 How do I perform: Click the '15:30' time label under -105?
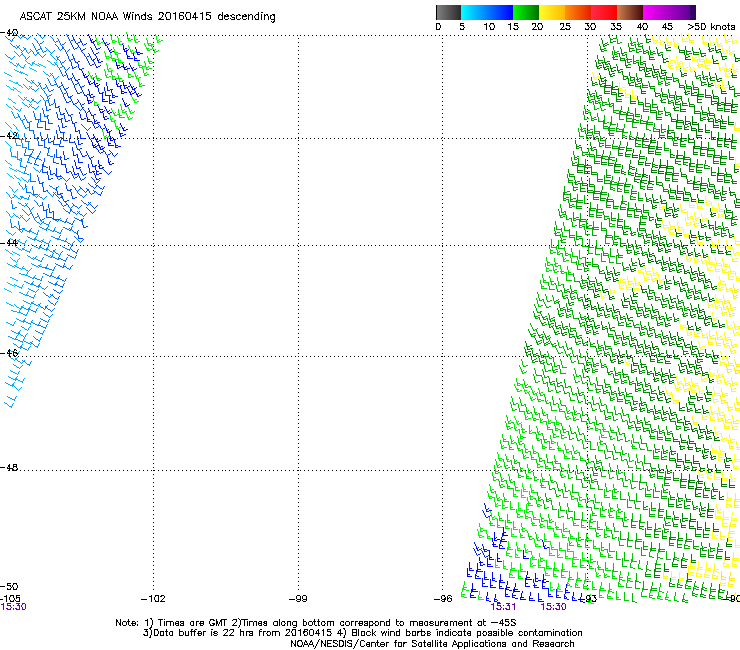13,607
